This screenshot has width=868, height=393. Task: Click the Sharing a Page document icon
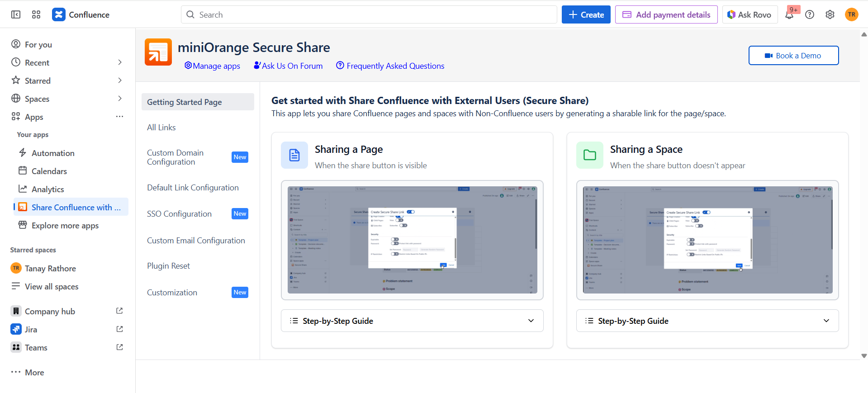pos(294,155)
